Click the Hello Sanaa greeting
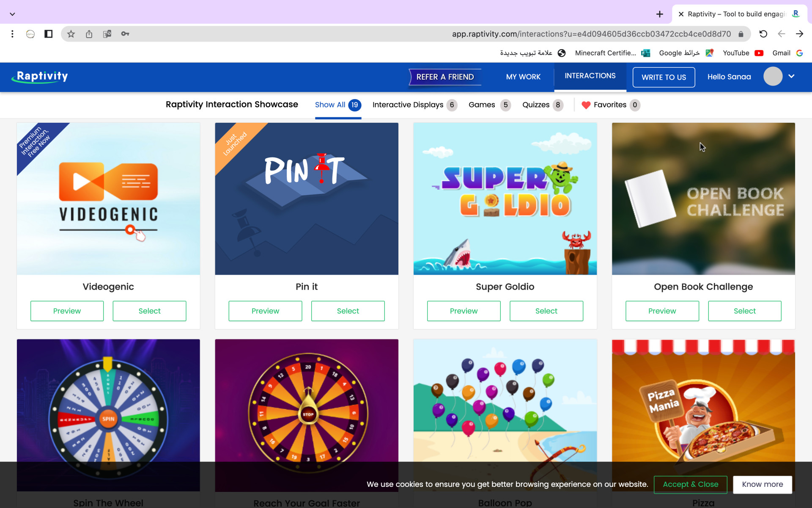This screenshot has height=508, width=812. (729, 77)
